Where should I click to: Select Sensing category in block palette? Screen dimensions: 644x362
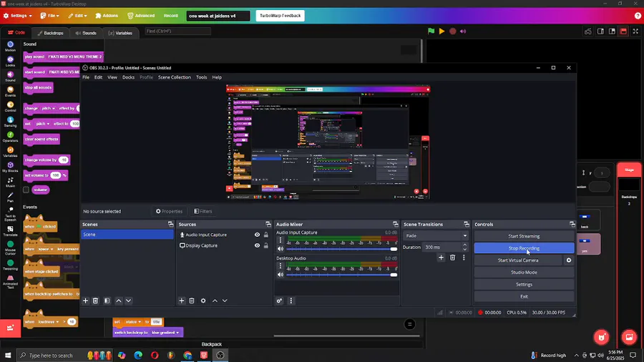[x=10, y=122]
